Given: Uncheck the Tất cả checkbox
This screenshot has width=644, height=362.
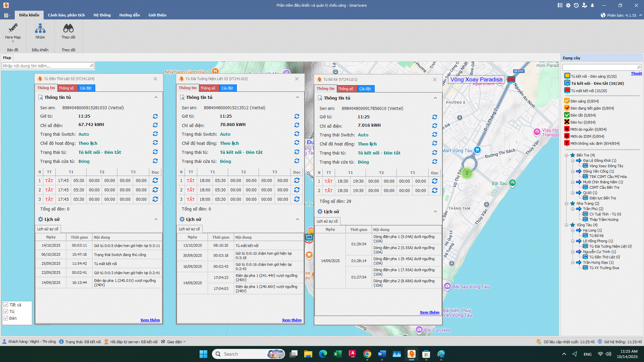Looking at the screenshot, I should 6,305.
